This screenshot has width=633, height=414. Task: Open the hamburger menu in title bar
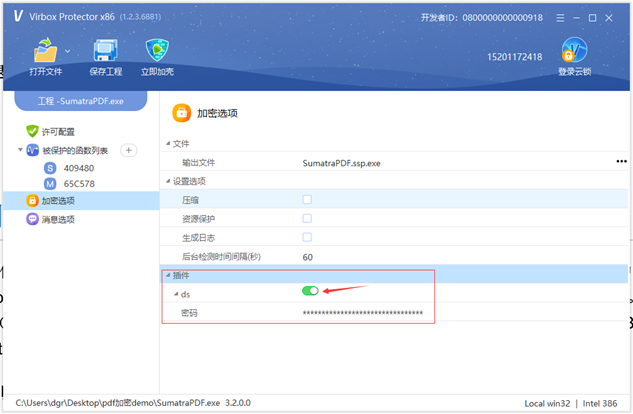[560, 18]
